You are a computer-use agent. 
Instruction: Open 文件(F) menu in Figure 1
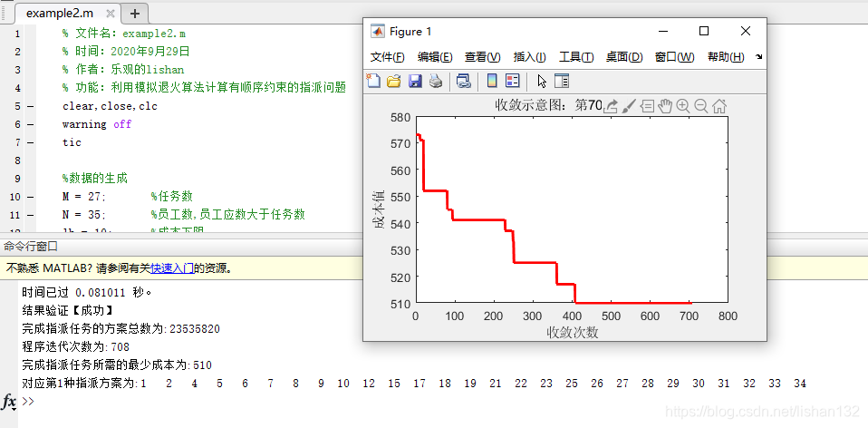click(x=388, y=57)
